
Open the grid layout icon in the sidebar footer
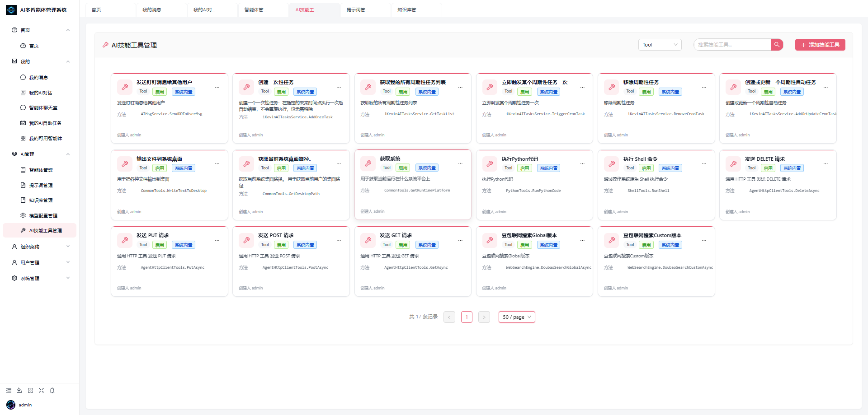tap(30, 391)
